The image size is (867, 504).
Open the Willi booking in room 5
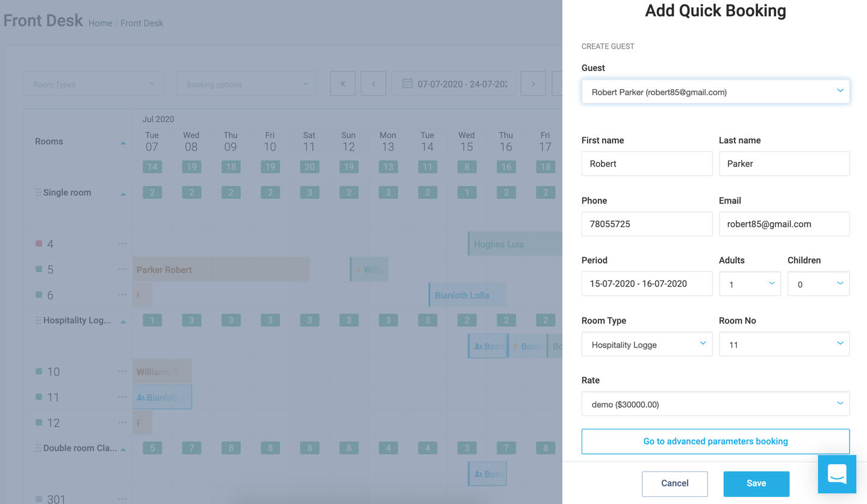[x=369, y=269]
